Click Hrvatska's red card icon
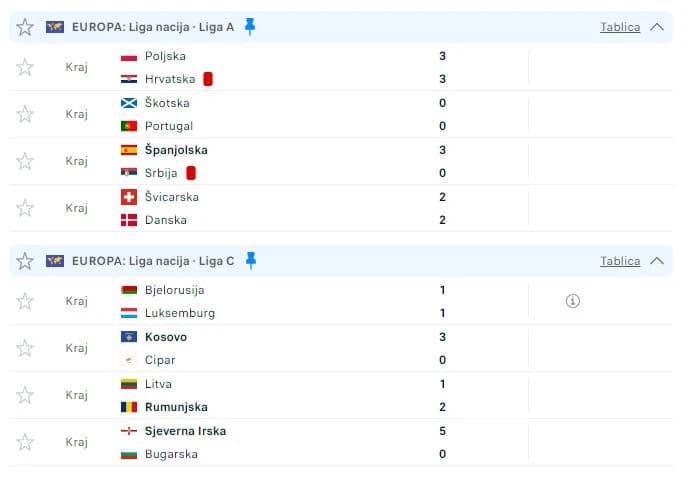The height and width of the screenshot is (477, 685). (208, 79)
